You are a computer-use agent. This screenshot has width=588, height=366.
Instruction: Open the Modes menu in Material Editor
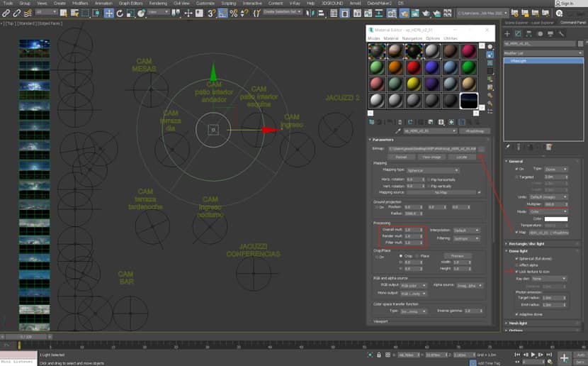(373, 39)
